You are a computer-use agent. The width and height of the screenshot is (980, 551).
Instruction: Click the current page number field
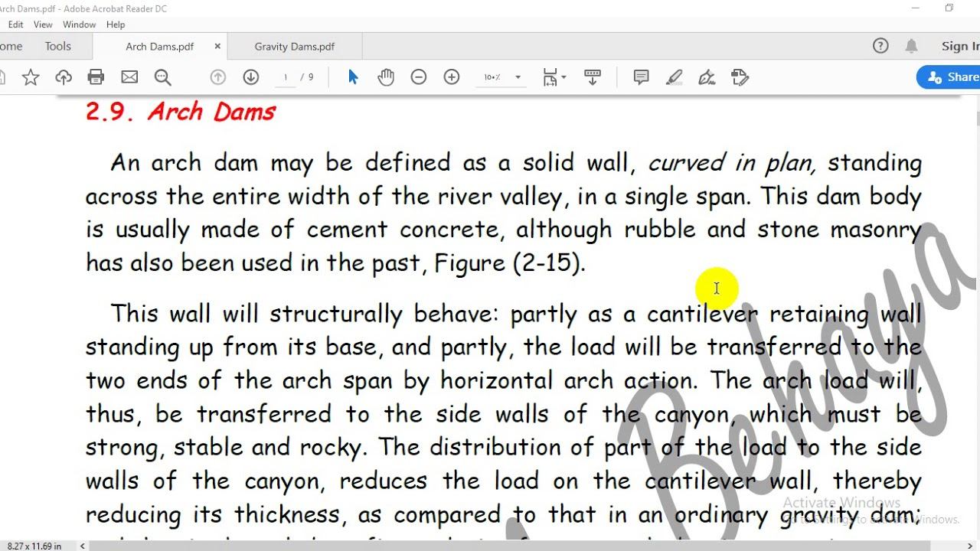[x=285, y=77]
